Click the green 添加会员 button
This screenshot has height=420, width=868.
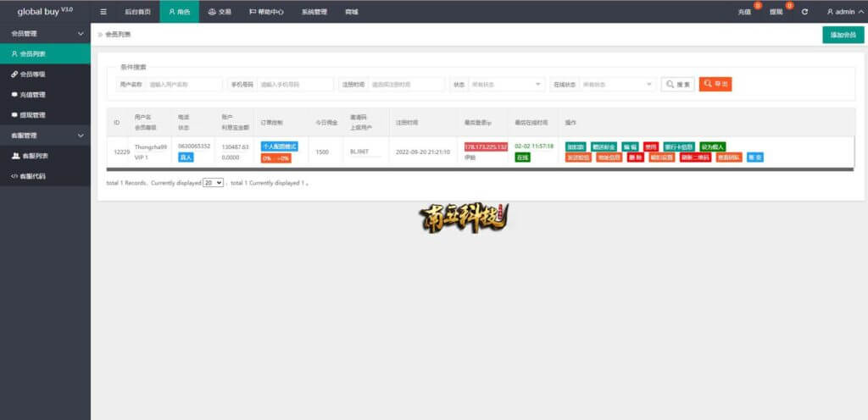(843, 35)
